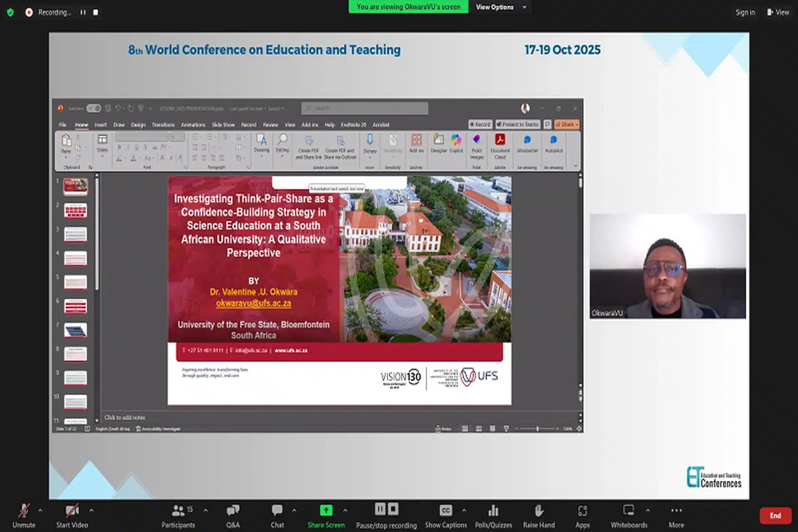The width and height of the screenshot is (798, 532).
Task: Open Polls/Quizzes
Action: tap(493, 511)
